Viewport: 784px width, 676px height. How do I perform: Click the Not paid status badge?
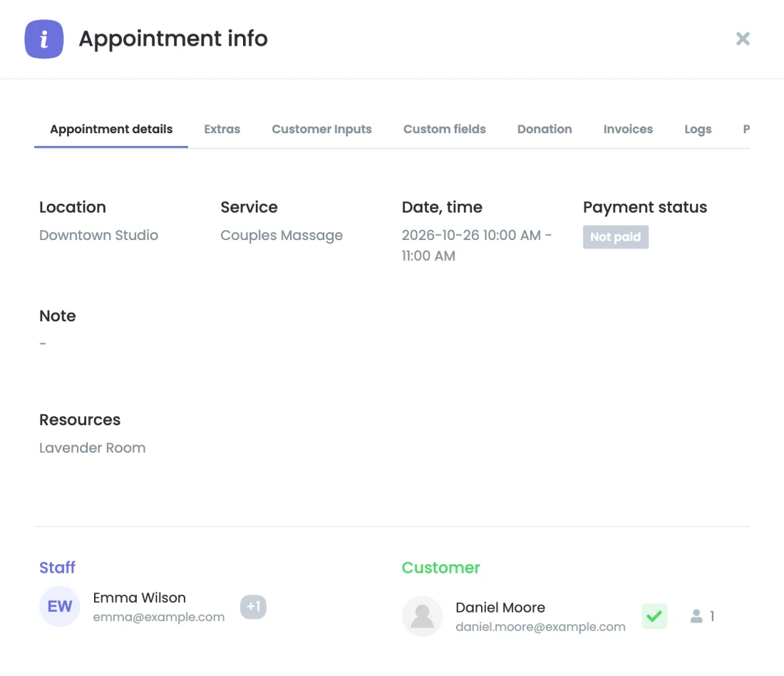coord(616,236)
